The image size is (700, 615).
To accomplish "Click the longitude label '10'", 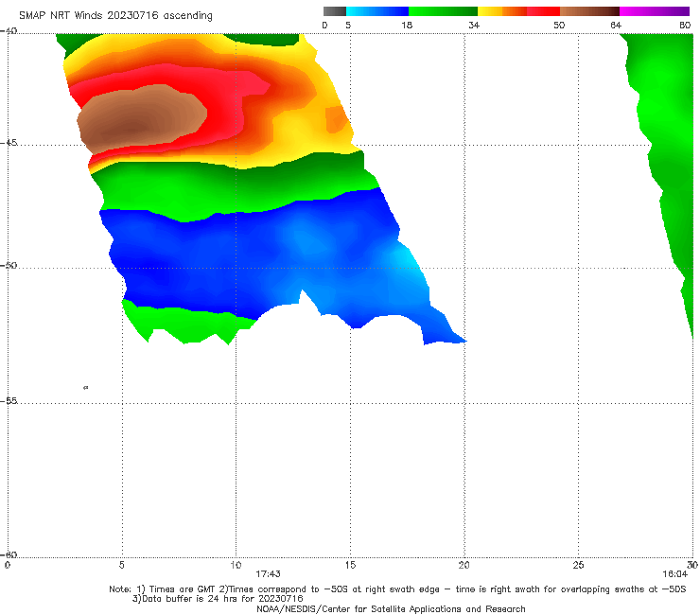I will tap(236, 565).
